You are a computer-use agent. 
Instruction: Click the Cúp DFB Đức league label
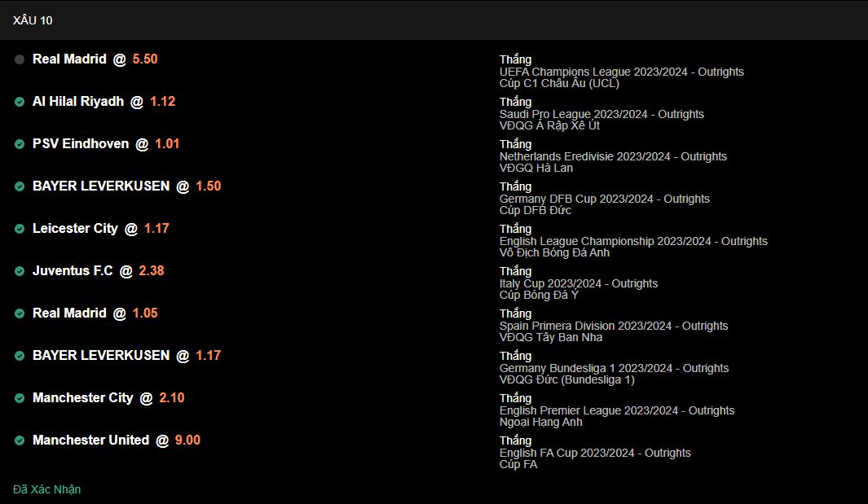[535, 210]
